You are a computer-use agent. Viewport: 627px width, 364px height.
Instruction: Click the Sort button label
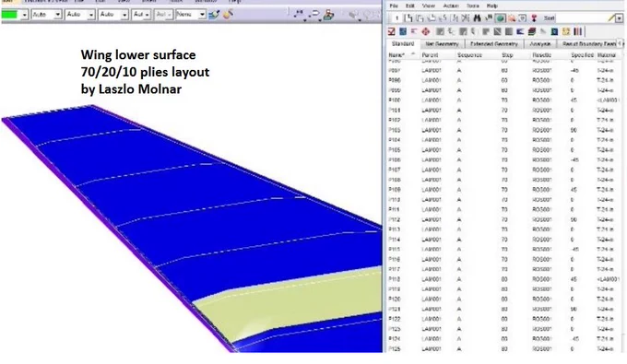point(549,18)
